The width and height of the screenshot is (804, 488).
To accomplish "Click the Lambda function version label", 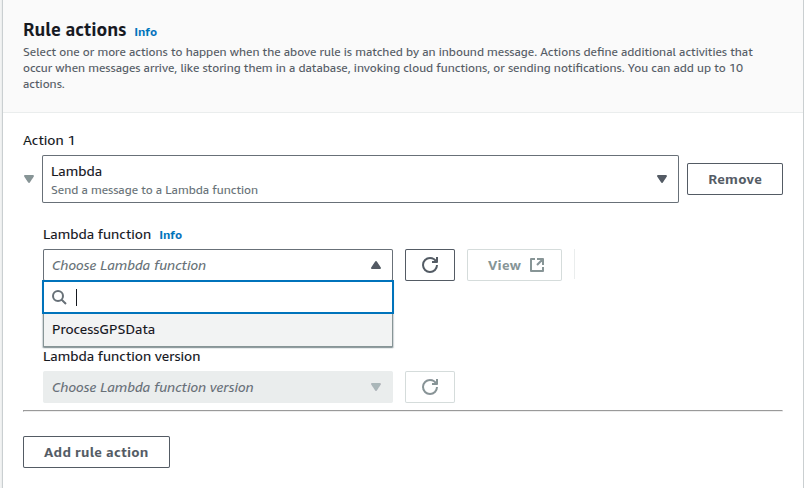I will (x=121, y=356).
